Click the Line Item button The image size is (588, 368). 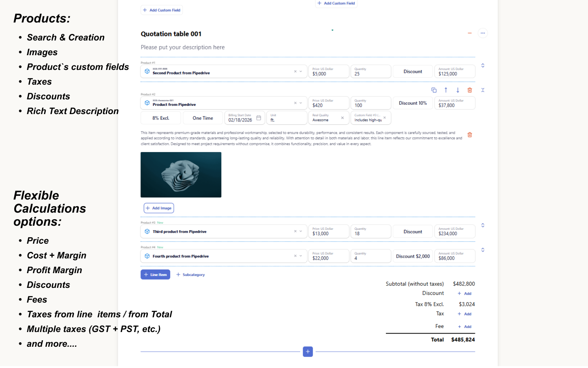(x=155, y=274)
